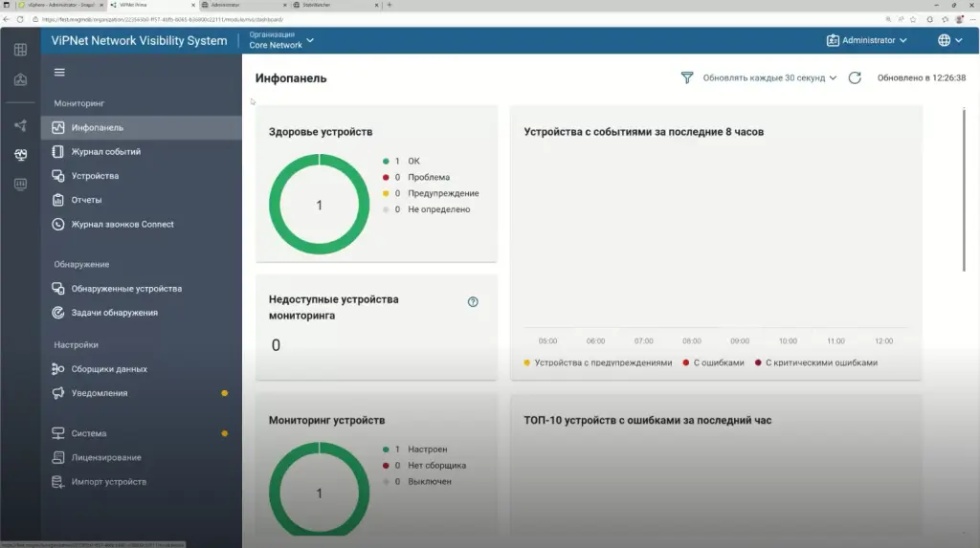Open the filter funnel icon on Инфопанель

click(x=687, y=78)
